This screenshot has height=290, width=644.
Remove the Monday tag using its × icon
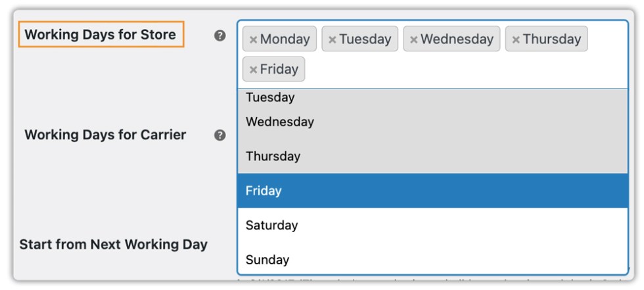tap(253, 39)
